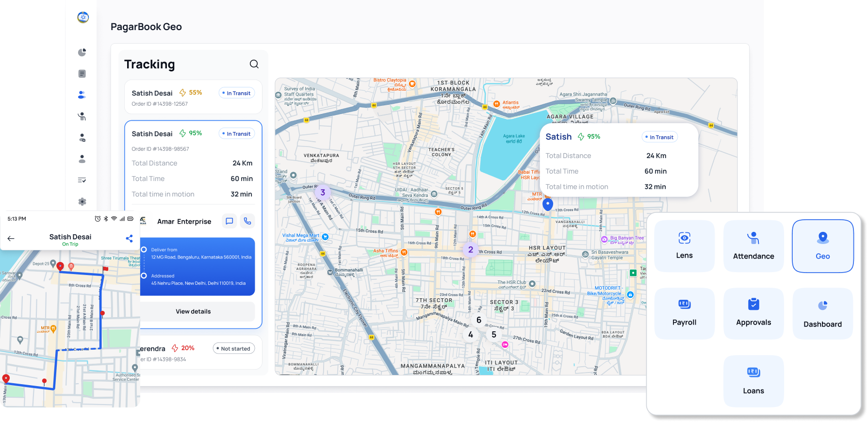The height and width of the screenshot is (422, 868).
Task: Click the Amar Enterprise company logo
Action: click(x=143, y=221)
